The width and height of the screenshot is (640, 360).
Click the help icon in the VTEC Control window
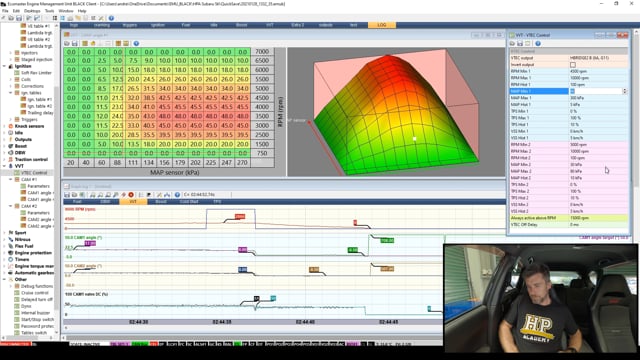coord(538,43)
